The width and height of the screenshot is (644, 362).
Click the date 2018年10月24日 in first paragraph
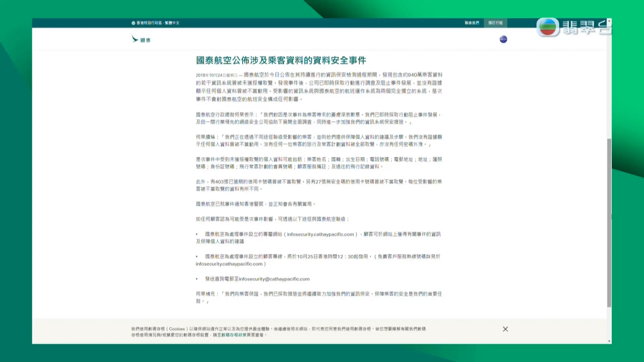(211, 75)
